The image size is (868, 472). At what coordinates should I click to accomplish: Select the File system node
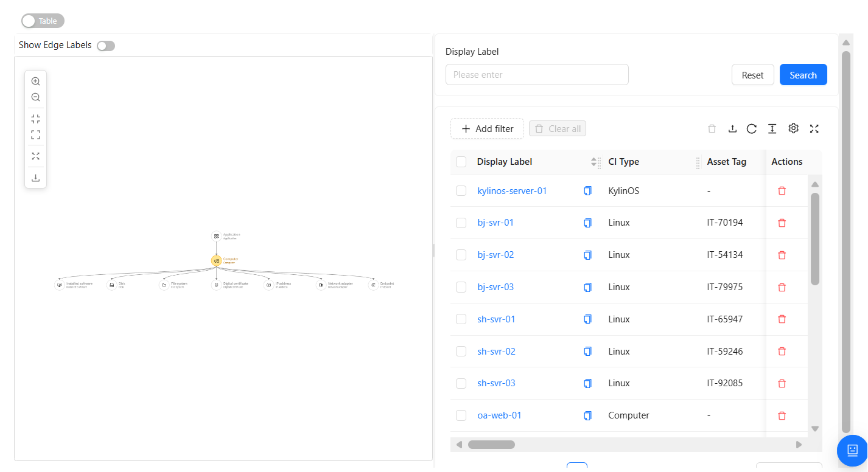(164, 285)
